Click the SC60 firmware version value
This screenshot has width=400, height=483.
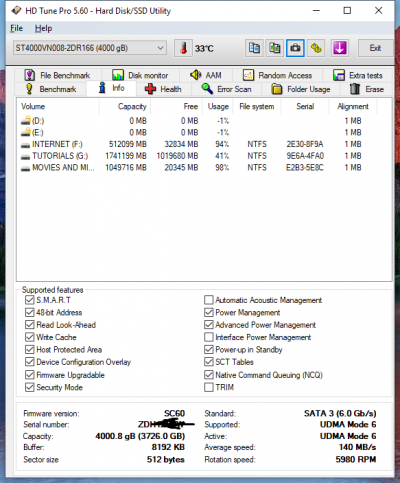click(174, 413)
